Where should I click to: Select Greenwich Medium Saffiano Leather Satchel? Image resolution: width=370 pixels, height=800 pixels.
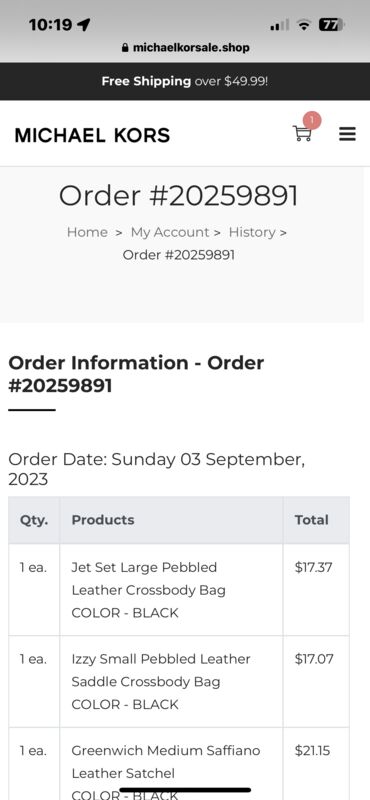166,762
